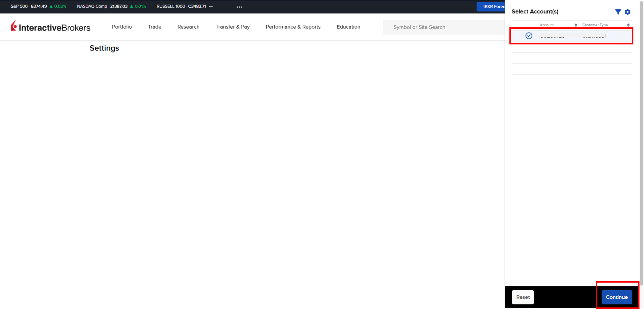Open the account panel gear settings

coord(628,12)
